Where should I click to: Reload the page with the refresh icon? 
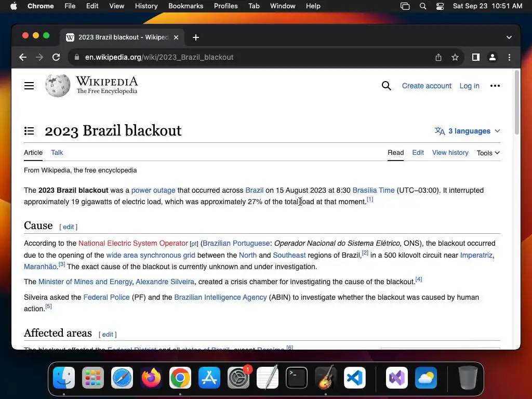pyautogui.click(x=56, y=57)
